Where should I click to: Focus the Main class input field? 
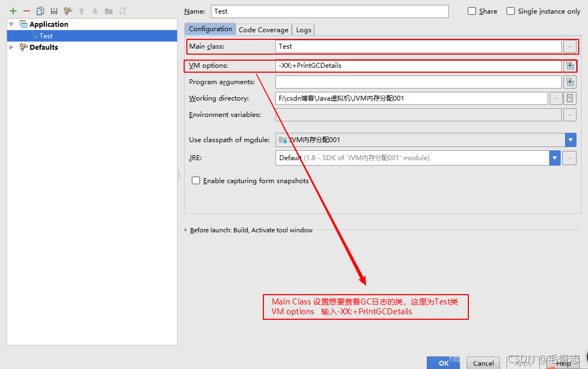[x=419, y=46]
